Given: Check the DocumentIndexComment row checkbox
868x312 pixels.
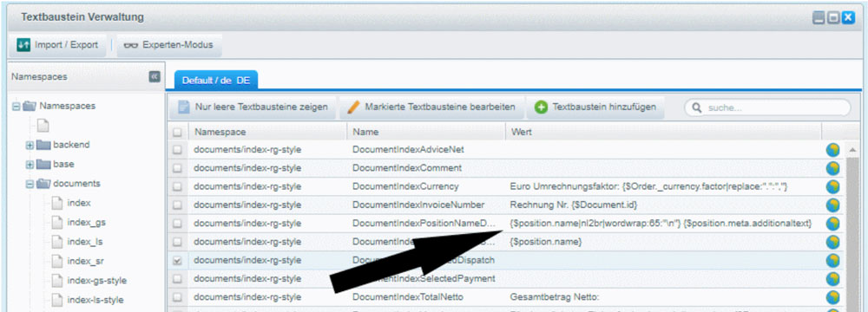Looking at the screenshot, I should click(177, 167).
